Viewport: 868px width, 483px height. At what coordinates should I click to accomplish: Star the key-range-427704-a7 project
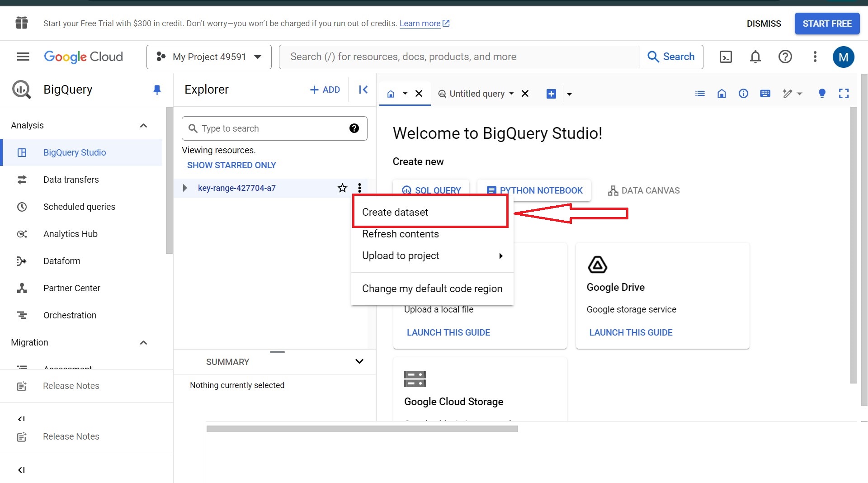coord(342,188)
